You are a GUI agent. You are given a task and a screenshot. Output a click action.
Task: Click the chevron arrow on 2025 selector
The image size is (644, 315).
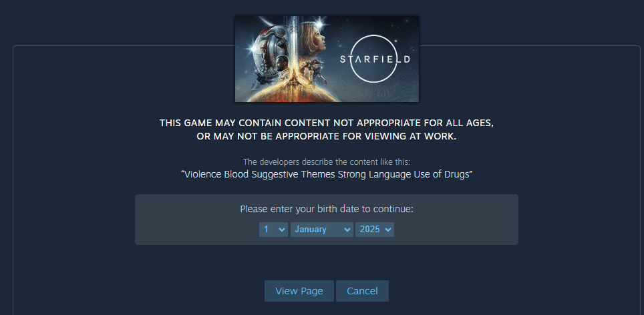[x=387, y=230]
